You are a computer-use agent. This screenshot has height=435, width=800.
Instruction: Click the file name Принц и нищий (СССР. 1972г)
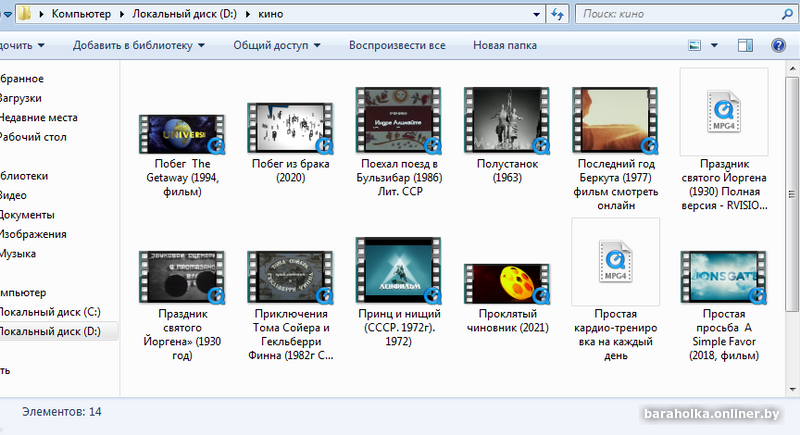[399, 327]
